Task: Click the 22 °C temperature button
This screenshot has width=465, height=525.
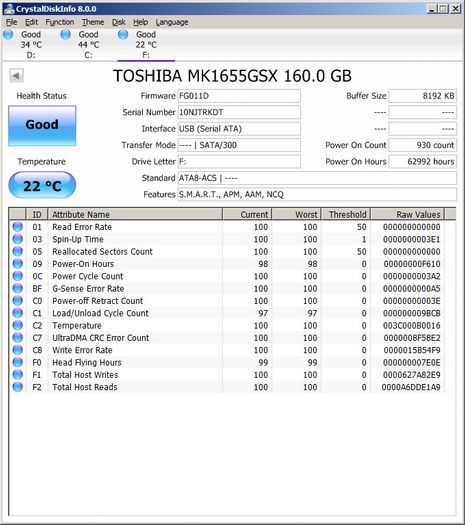Action: [42, 185]
